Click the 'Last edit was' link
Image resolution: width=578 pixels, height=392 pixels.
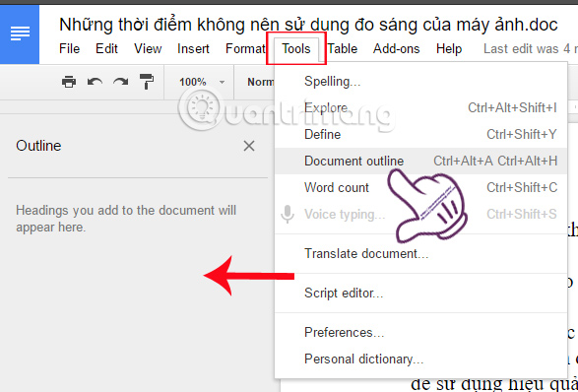point(531,48)
